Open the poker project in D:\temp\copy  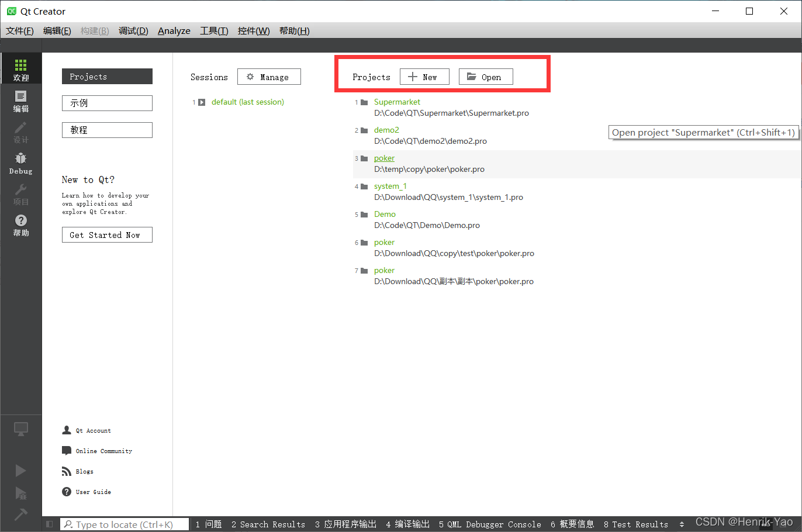(384, 158)
